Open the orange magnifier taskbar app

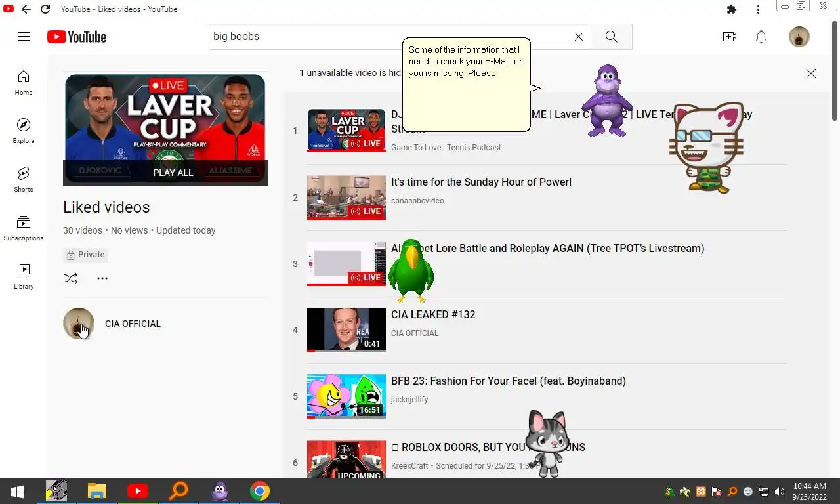click(x=178, y=491)
